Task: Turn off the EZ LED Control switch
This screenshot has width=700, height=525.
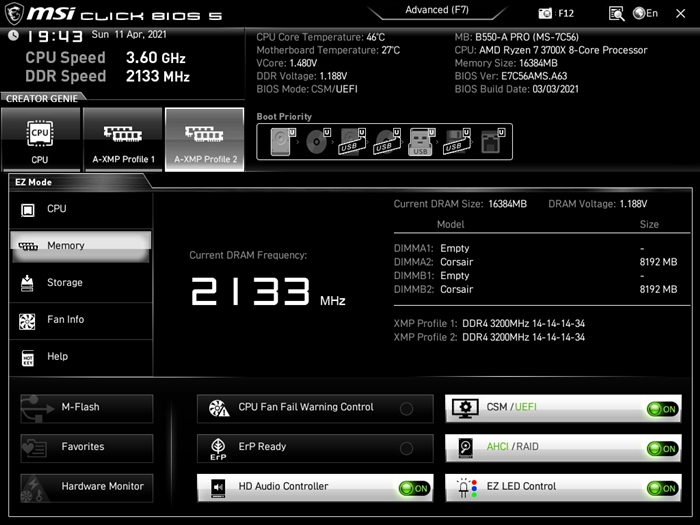Action: click(663, 488)
